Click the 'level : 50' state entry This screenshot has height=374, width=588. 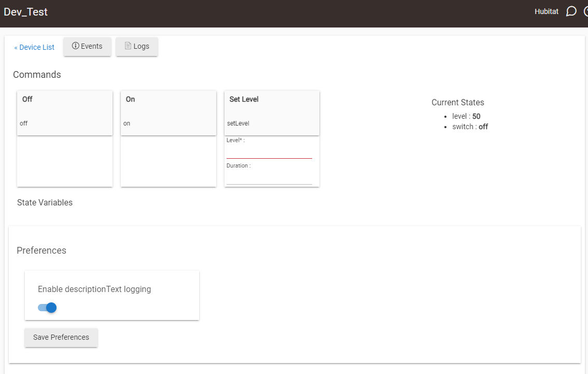coord(466,116)
